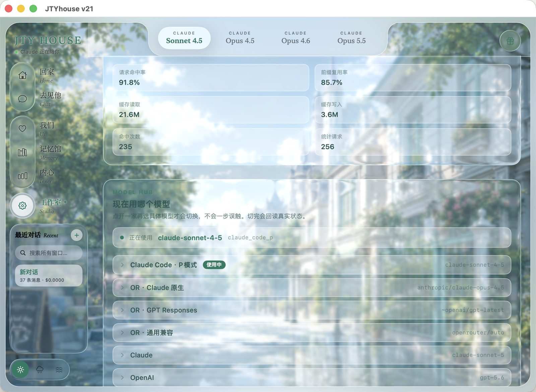Open the Home (回家) house icon
The height and width of the screenshot is (392, 536).
pyautogui.click(x=22, y=75)
